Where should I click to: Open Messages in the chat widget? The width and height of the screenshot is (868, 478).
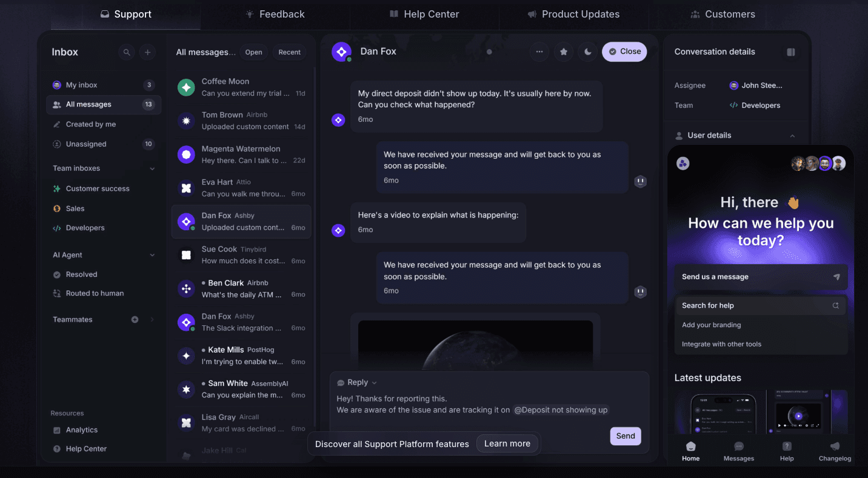pyautogui.click(x=738, y=451)
